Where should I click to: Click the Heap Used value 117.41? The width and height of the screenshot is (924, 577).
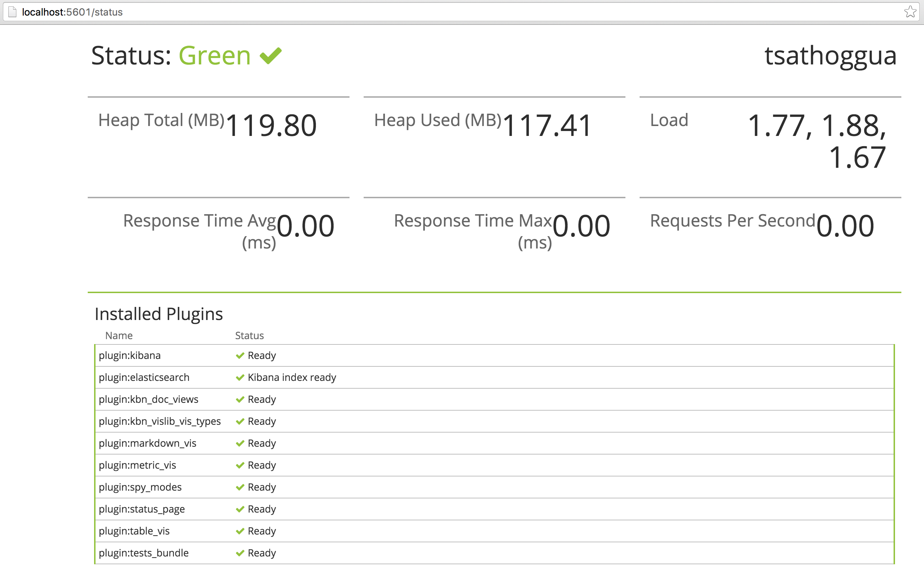(547, 126)
